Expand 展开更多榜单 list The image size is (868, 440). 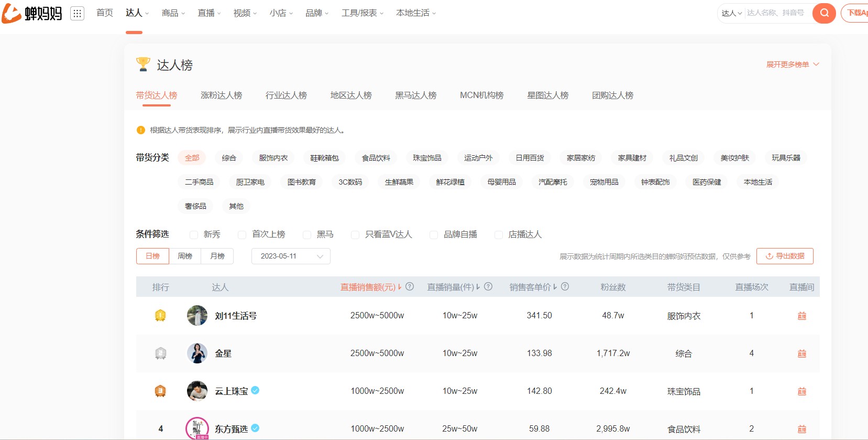[793, 65]
